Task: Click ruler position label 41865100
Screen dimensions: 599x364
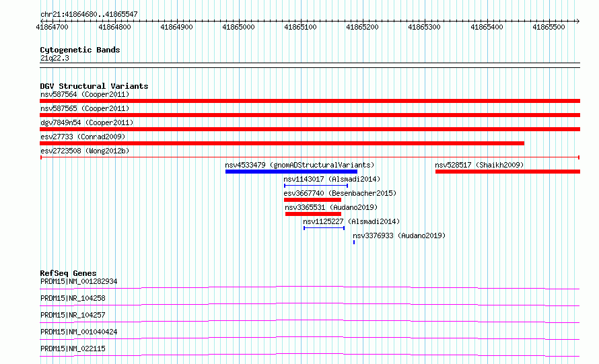Action: pyautogui.click(x=301, y=27)
